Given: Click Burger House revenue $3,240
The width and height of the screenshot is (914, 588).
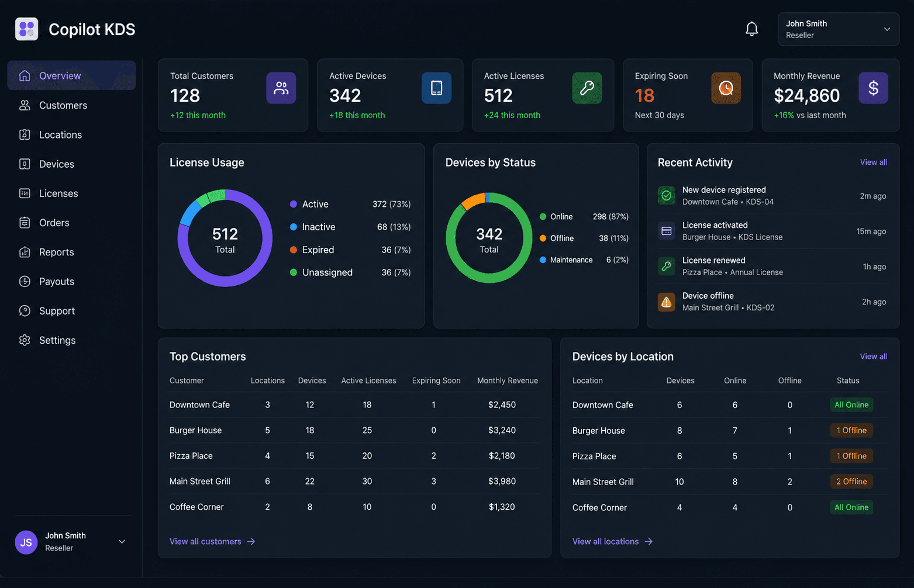Looking at the screenshot, I should (x=502, y=430).
